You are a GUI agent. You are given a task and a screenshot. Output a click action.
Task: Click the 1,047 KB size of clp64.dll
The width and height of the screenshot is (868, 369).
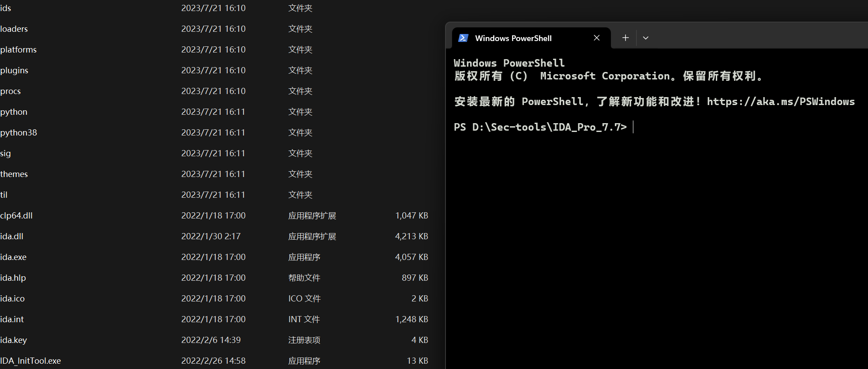click(412, 215)
